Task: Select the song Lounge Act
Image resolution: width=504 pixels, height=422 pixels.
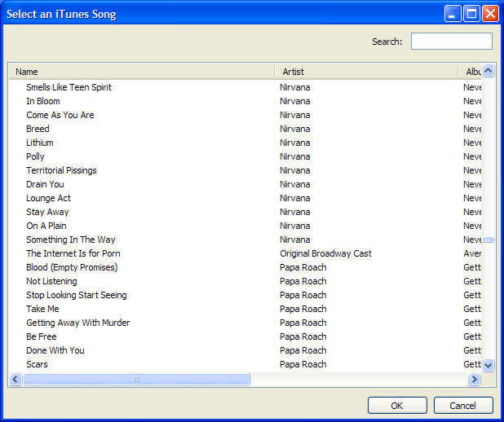Action: 49,198
